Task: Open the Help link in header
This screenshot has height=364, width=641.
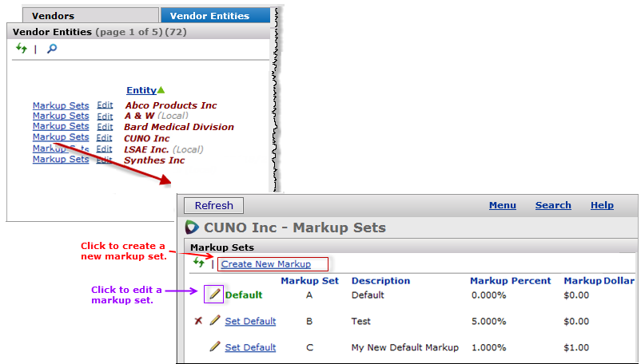Action: point(602,205)
